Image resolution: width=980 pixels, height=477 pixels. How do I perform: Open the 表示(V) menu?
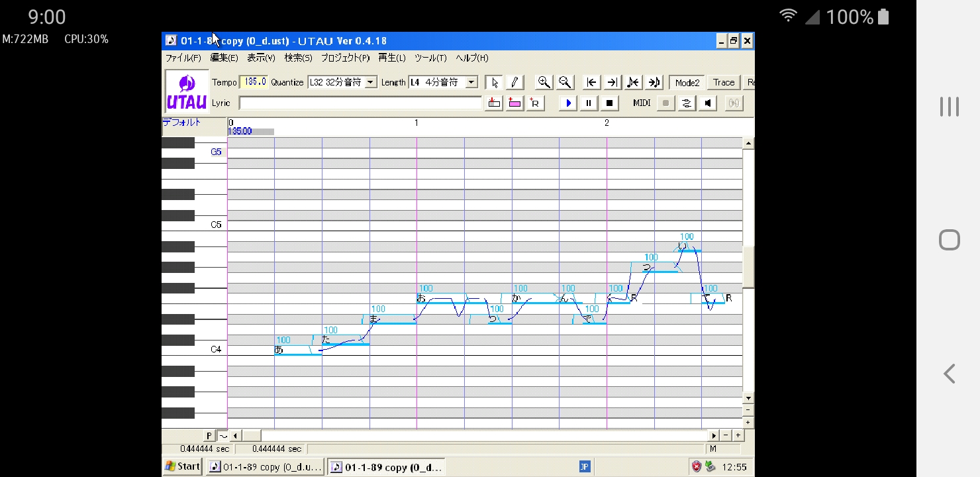261,58
